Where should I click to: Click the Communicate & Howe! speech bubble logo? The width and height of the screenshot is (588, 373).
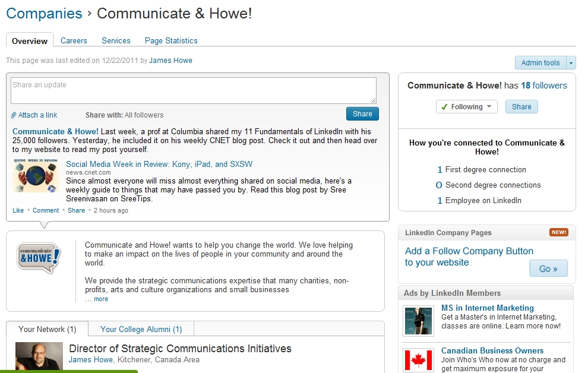tap(39, 258)
